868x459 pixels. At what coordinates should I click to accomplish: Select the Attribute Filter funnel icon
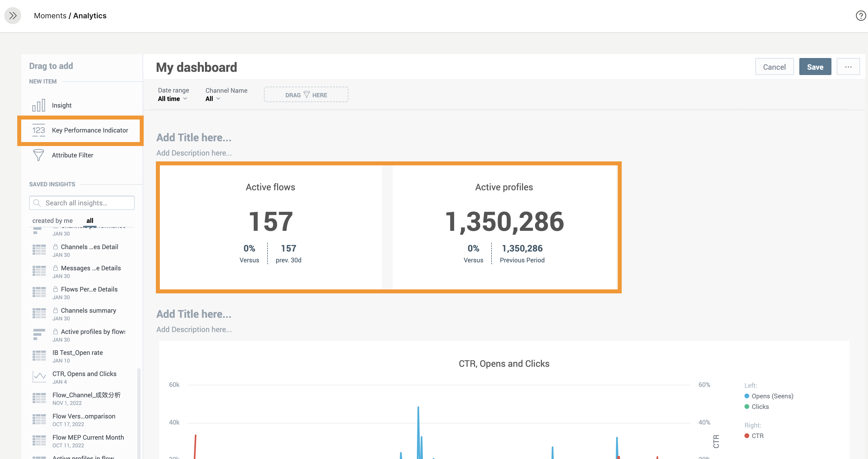pos(38,155)
